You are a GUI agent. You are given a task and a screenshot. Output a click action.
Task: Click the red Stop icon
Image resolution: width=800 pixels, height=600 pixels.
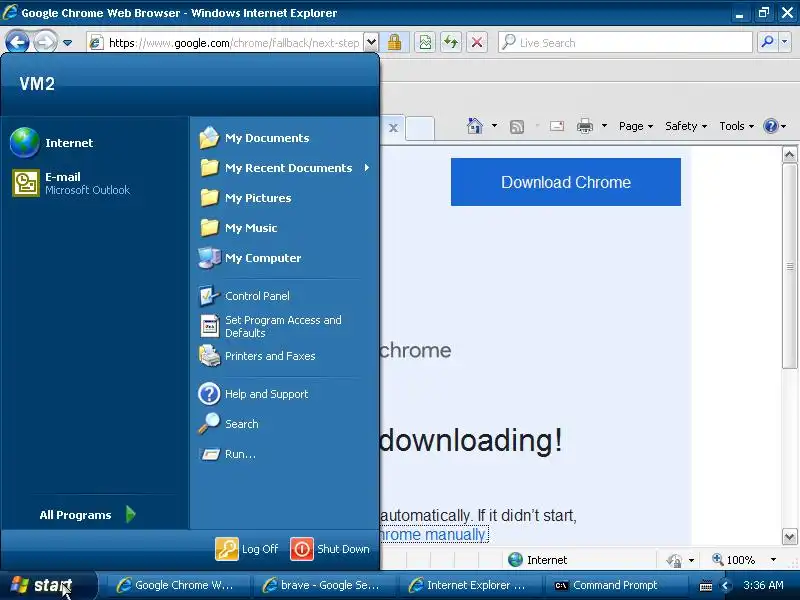477,42
